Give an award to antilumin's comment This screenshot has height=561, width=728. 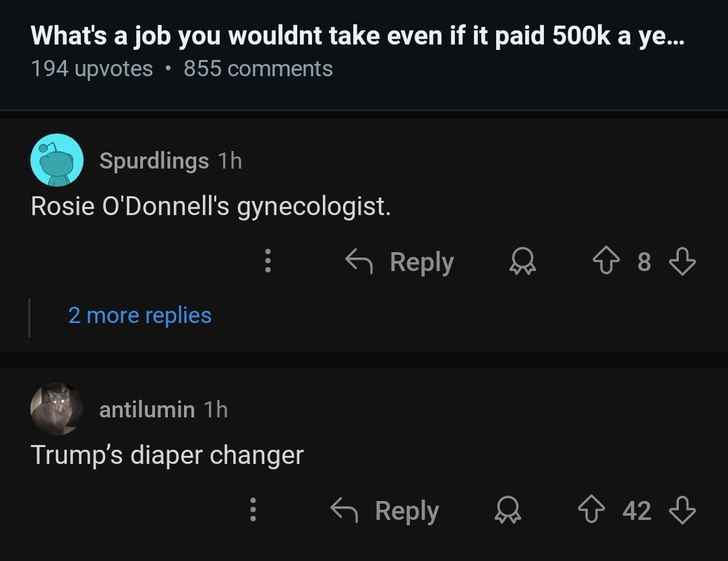pyautogui.click(x=509, y=510)
